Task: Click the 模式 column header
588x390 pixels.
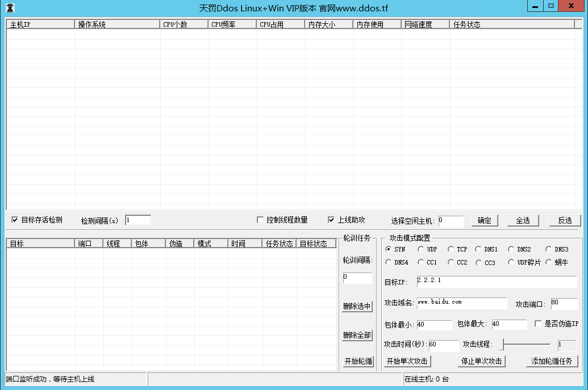Action: (211, 244)
